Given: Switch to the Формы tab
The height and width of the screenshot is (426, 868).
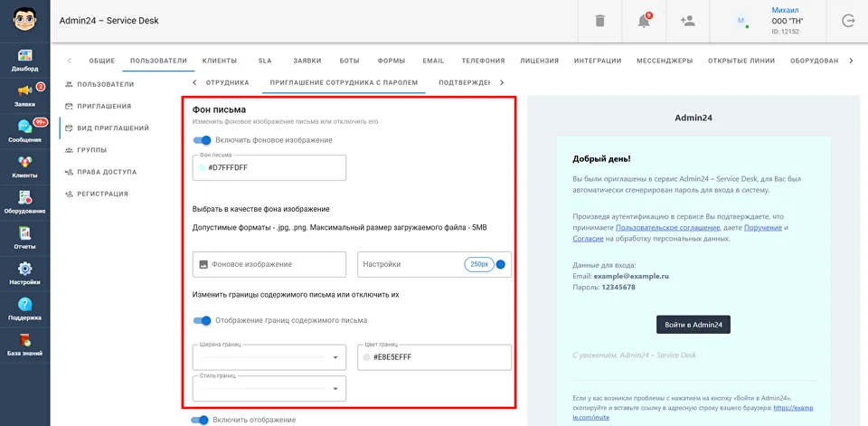Looking at the screenshot, I should click(392, 61).
